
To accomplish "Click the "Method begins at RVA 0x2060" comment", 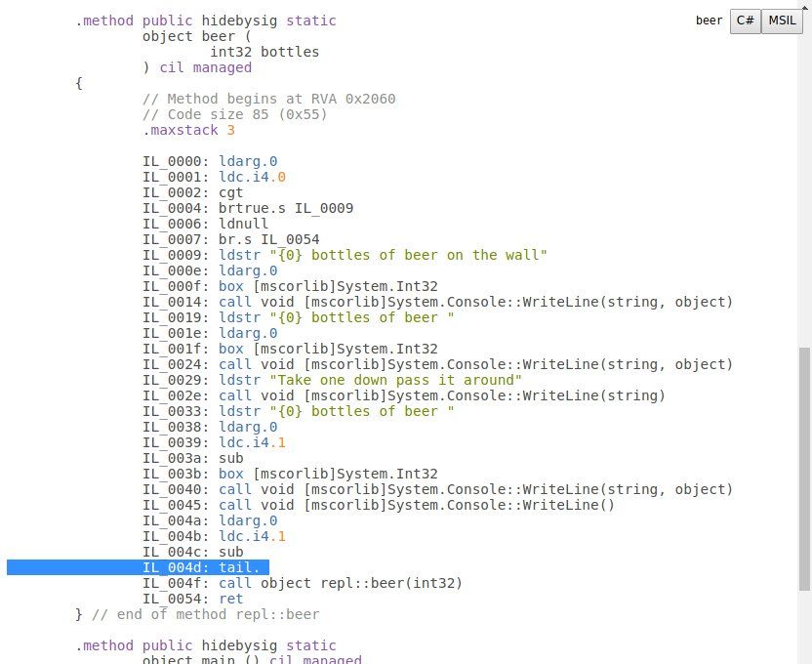I will 268,99.
